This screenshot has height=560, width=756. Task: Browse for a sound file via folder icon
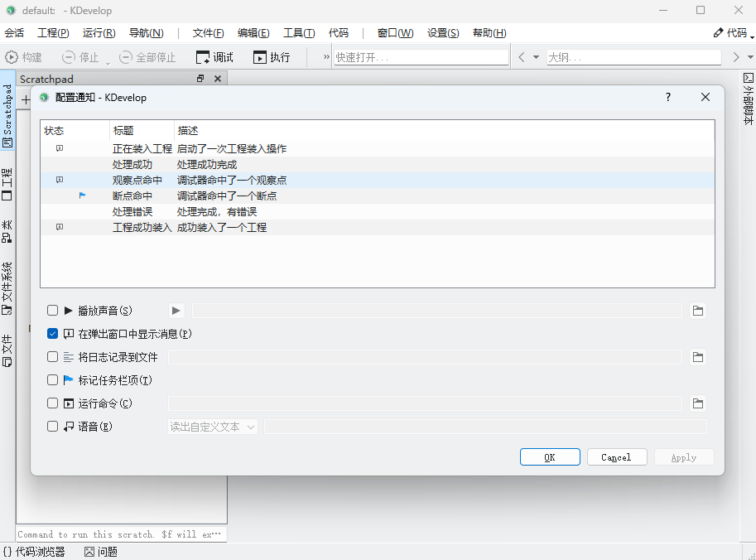698,311
